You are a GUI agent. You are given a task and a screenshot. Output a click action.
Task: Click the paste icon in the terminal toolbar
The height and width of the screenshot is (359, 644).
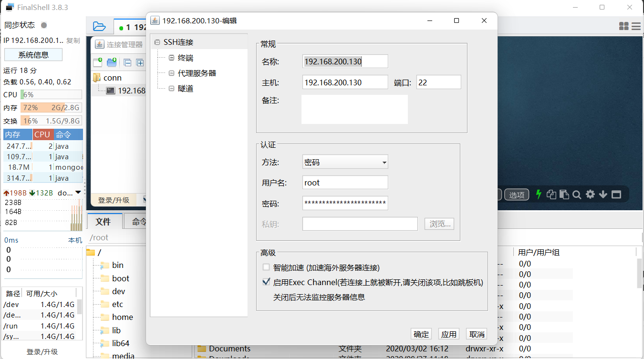coord(564,194)
